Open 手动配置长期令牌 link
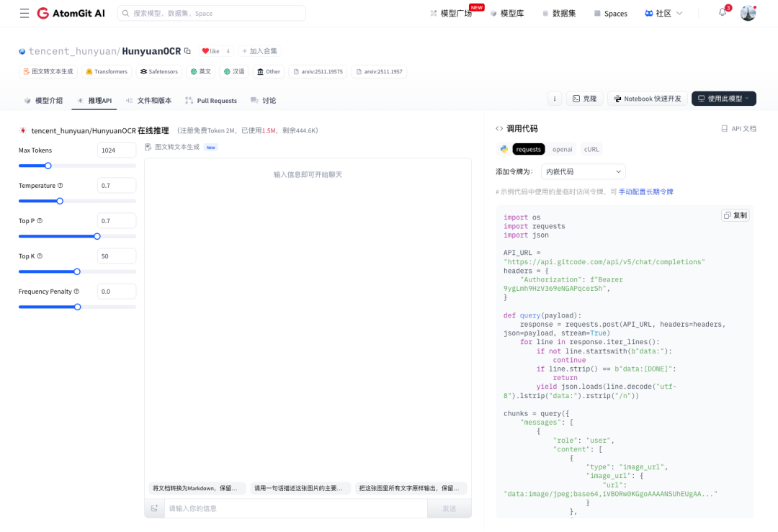The width and height of the screenshot is (778, 532). click(x=646, y=192)
